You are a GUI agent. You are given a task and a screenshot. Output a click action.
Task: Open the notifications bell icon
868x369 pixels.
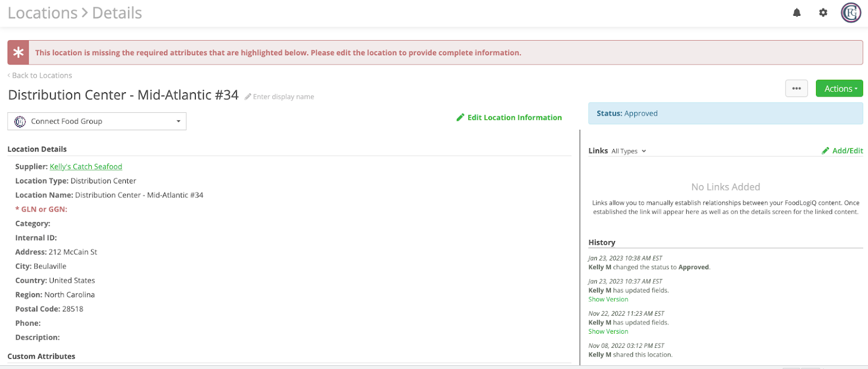[x=796, y=12]
